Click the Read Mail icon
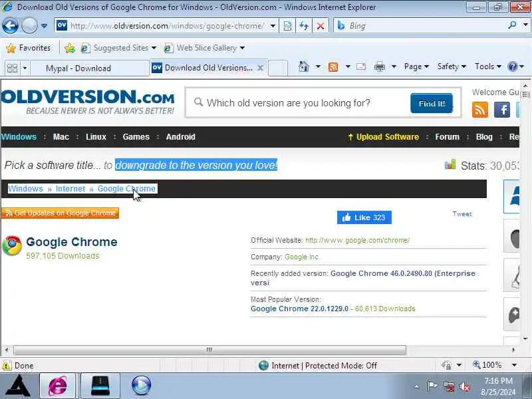 click(x=361, y=66)
